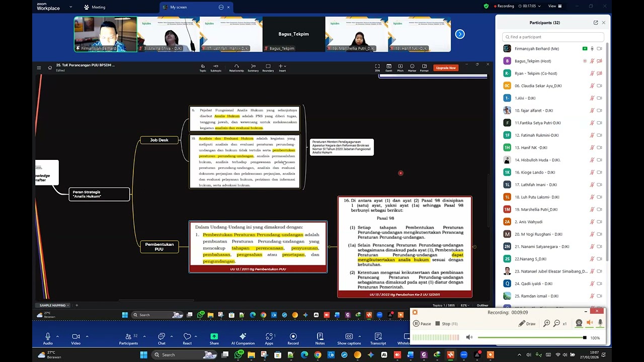Toggle recorder speaker mute icon
644x362 pixels.
coord(469,337)
